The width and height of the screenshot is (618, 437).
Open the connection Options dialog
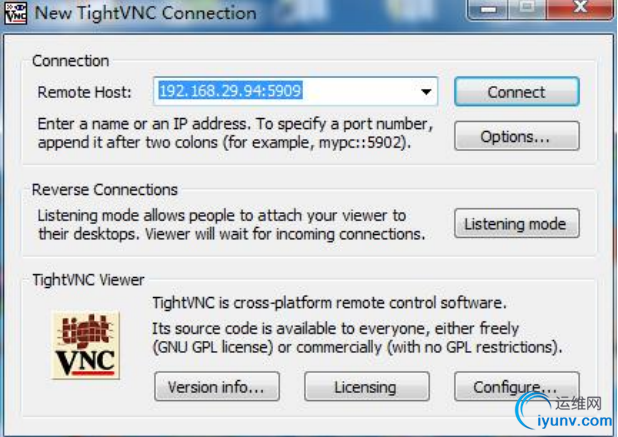click(517, 136)
